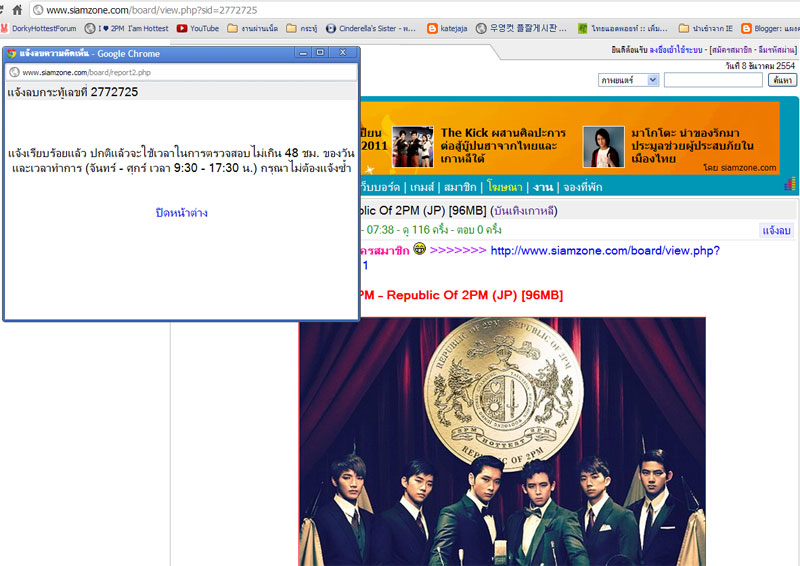This screenshot has width=800, height=566.
Task: Click the ลืมรหัสผ่าน forgot password link
Action: tap(776, 50)
